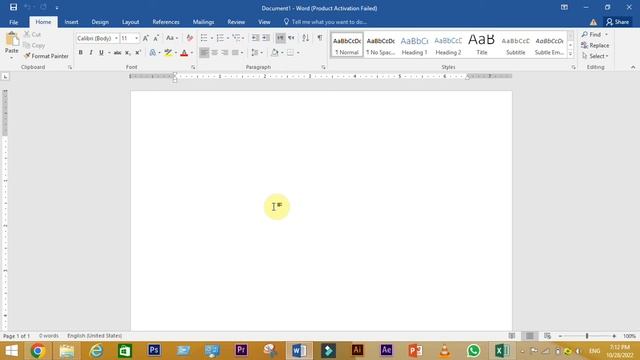Open the File menu
This screenshot has width=640, height=360.
(x=13, y=22)
